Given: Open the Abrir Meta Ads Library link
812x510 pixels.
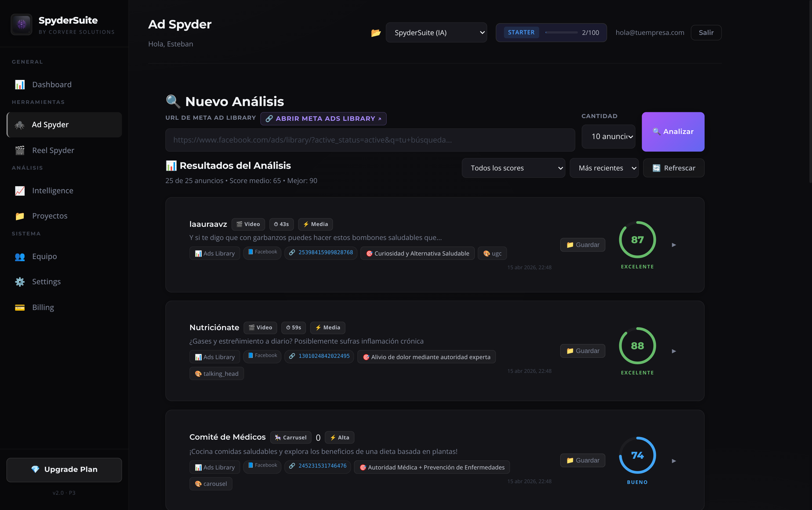Looking at the screenshot, I should point(323,118).
